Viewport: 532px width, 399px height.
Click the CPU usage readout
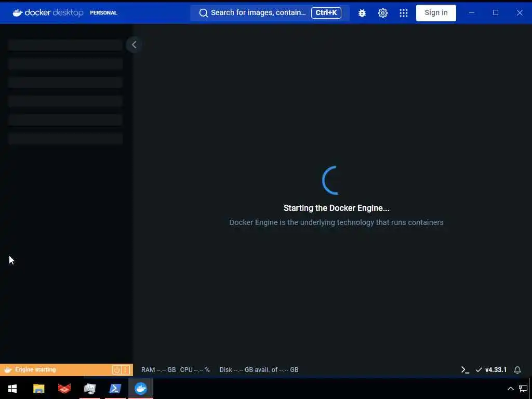click(x=195, y=370)
